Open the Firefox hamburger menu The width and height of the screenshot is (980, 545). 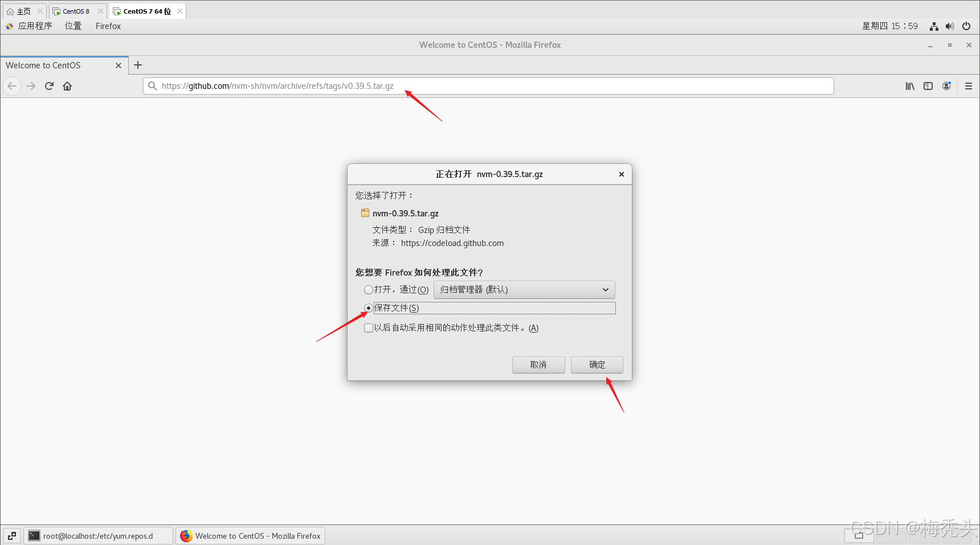coord(969,86)
